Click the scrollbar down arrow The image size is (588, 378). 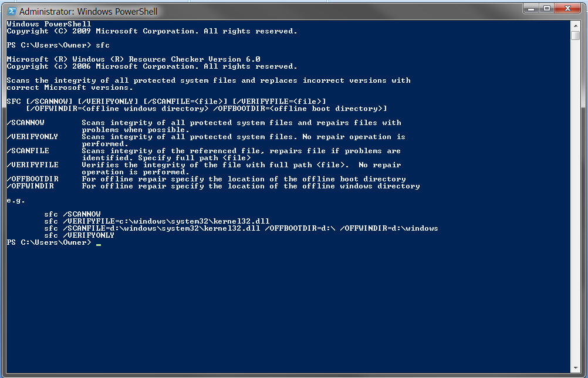(x=576, y=367)
